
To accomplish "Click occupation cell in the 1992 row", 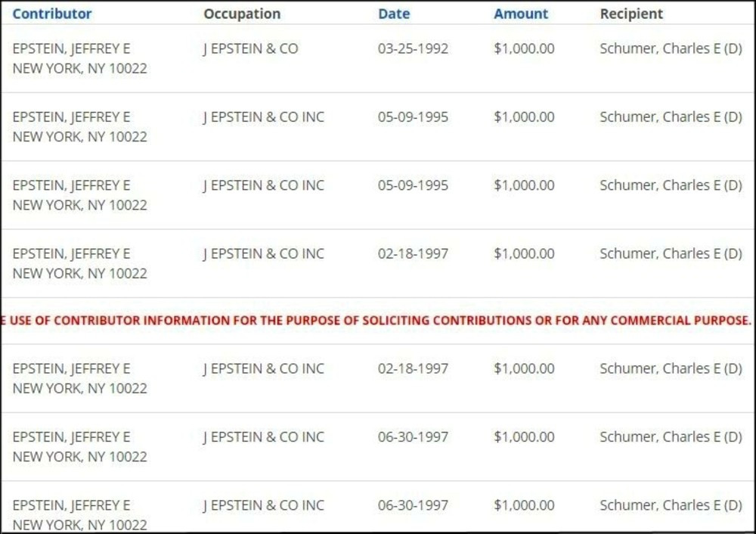I will pyautogui.click(x=251, y=48).
